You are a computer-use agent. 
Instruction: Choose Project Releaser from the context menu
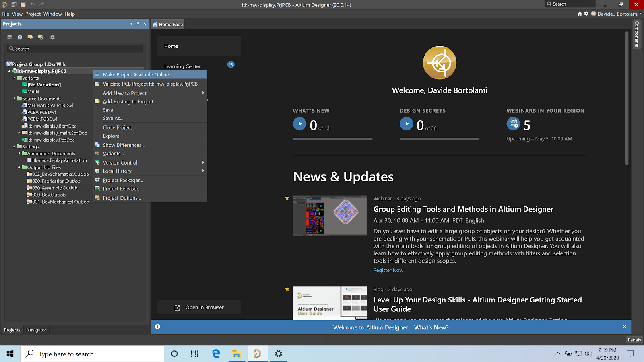point(150,189)
